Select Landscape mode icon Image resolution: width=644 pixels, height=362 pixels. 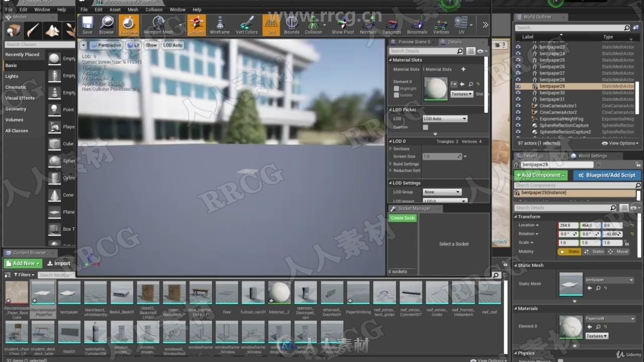click(x=52, y=31)
